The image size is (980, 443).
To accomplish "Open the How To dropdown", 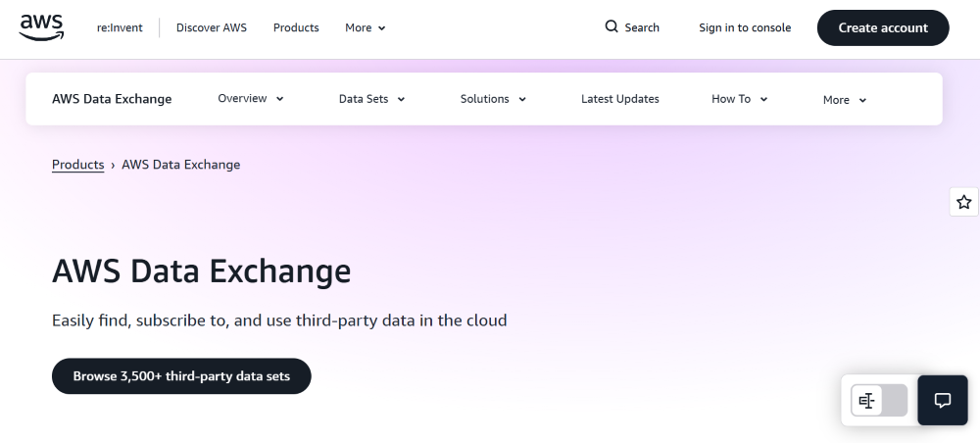I will click(x=739, y=99).
